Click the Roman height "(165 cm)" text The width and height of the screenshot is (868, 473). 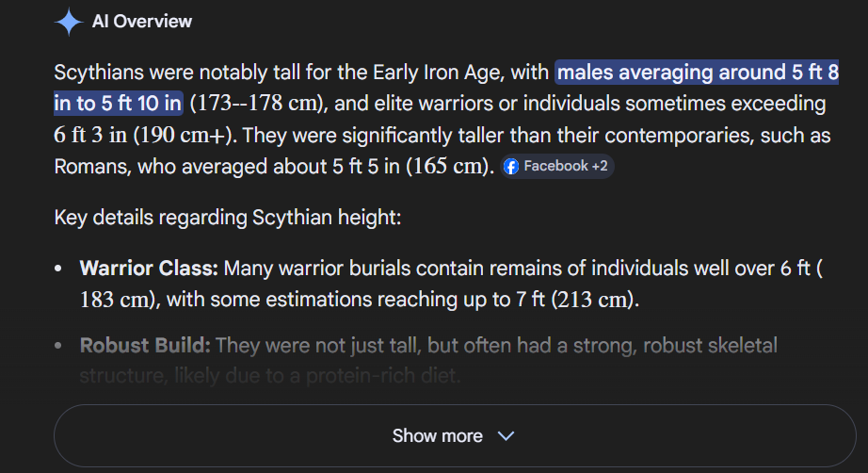pos(450,166)
